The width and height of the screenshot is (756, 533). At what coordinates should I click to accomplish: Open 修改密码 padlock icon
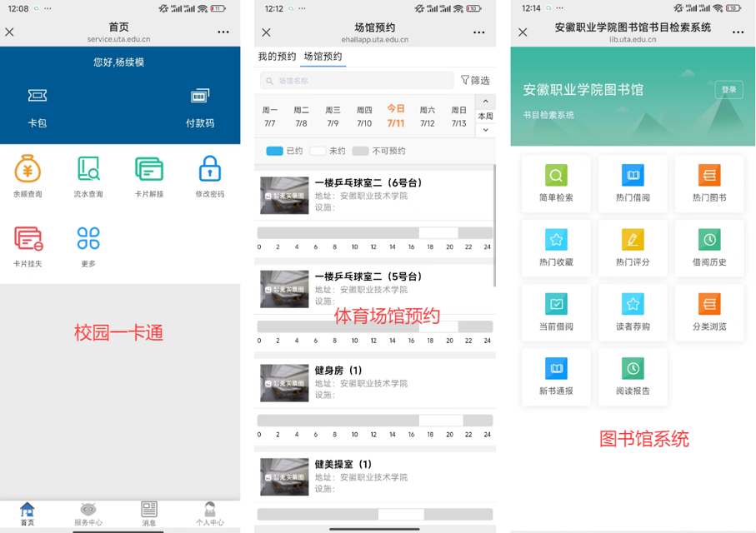coord(210,170)
